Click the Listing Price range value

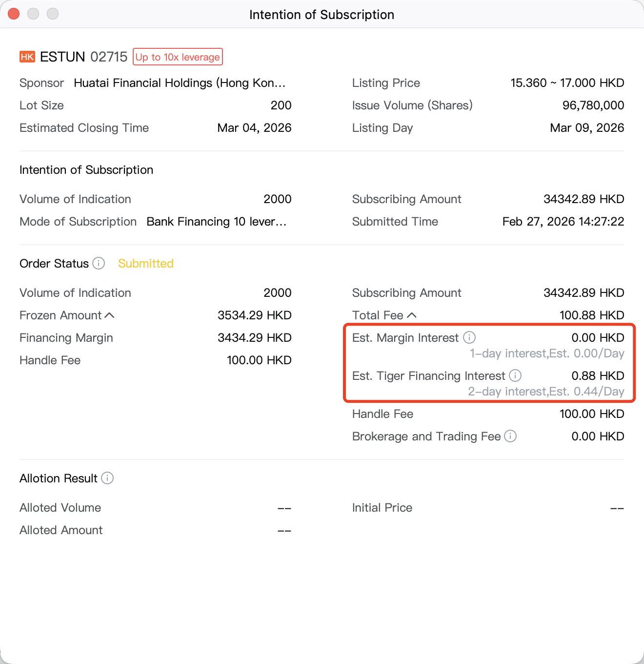567,83
